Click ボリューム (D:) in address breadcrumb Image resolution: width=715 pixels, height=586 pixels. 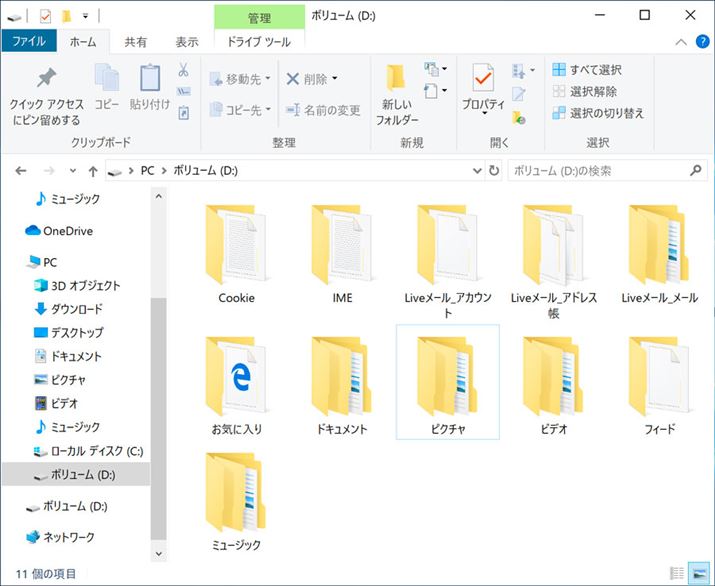[205, 171]
